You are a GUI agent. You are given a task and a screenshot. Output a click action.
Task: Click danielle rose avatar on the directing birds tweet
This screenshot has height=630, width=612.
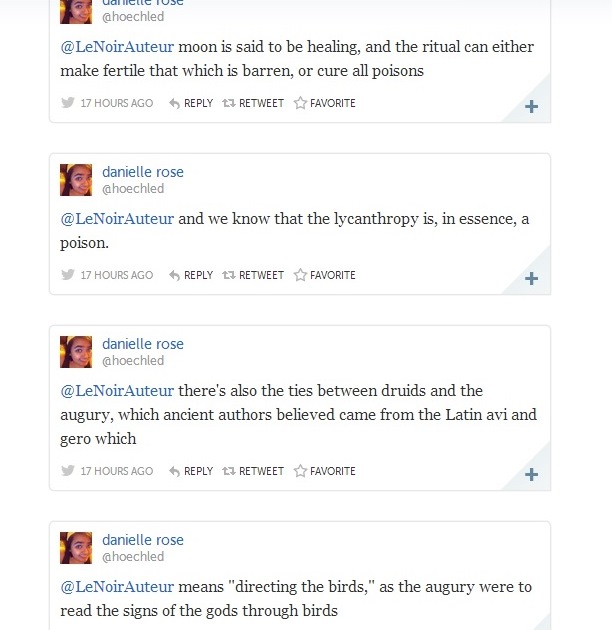76,548
